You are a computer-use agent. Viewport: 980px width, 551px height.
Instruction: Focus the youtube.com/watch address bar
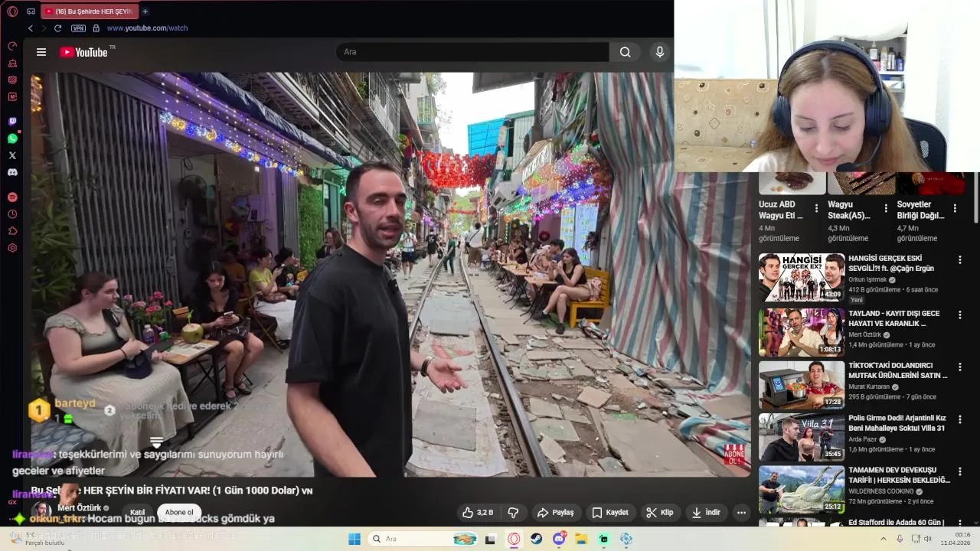147,28
